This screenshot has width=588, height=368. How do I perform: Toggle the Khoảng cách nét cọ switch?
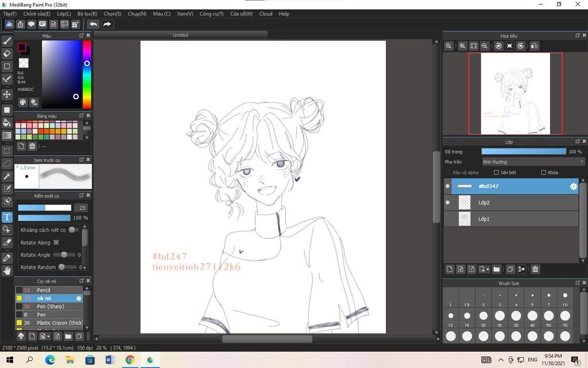click(73, 230)
